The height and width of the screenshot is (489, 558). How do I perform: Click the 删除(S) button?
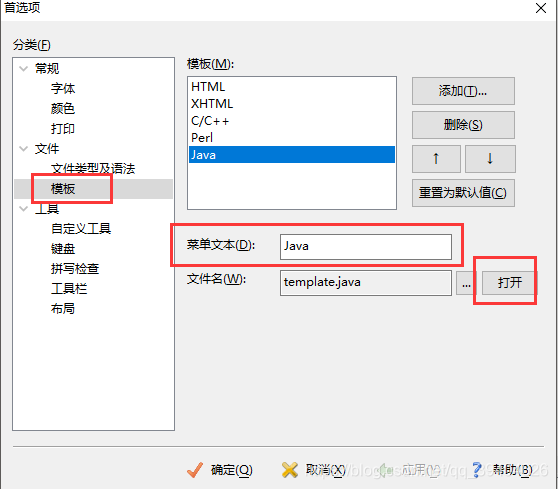pos(463,125)
